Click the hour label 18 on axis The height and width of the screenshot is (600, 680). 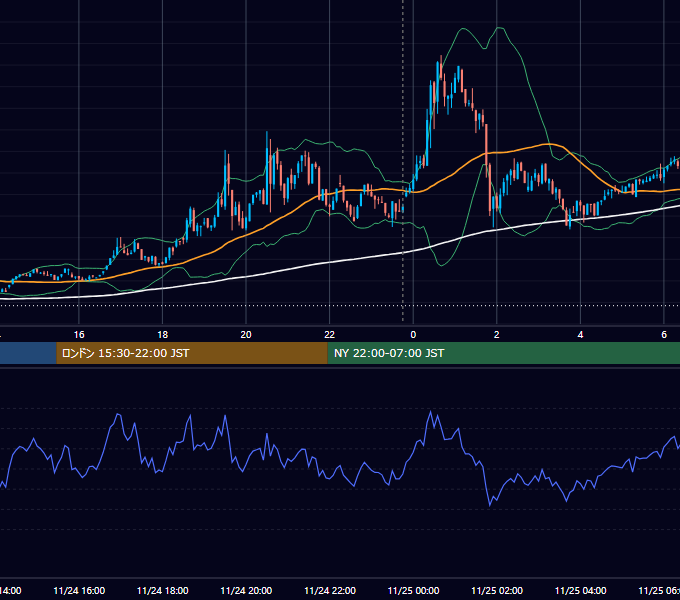163,335
